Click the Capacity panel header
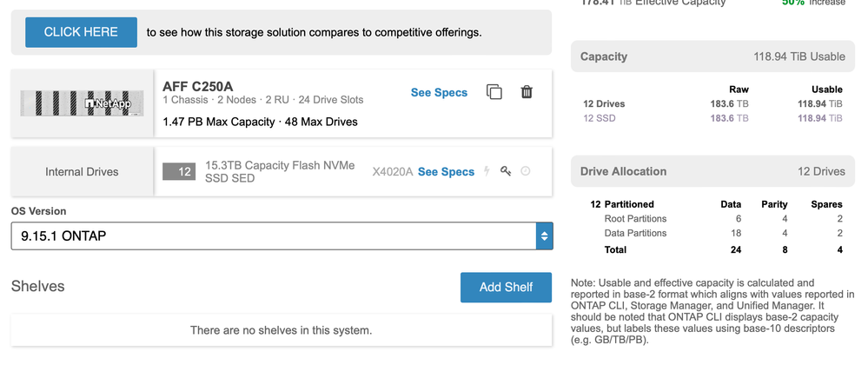The height and width of the screenshot is (365, 868). [712, 56]
